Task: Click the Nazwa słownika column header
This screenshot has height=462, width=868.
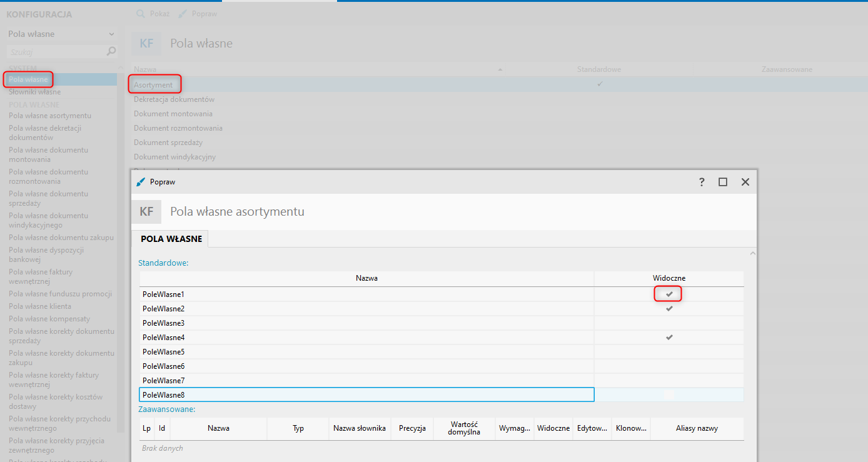Action: (x=360, y=428)
